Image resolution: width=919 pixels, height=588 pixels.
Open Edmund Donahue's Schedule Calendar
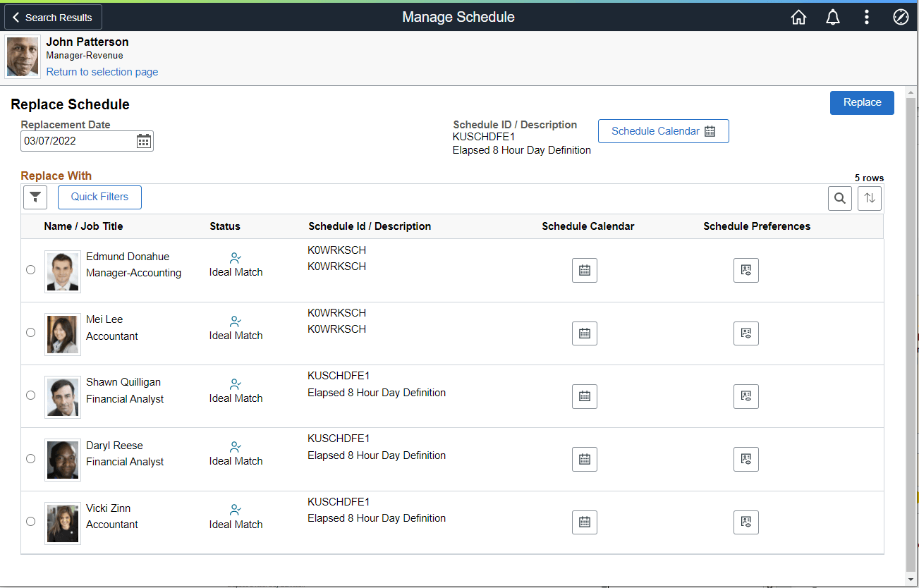pyautogui.click(x=584, y=270)
